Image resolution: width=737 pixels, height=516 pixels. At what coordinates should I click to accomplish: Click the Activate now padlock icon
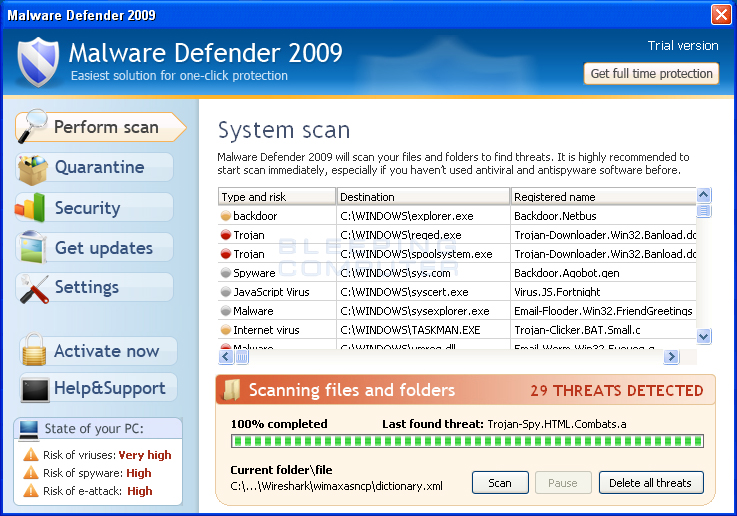[x=34, y=350]
